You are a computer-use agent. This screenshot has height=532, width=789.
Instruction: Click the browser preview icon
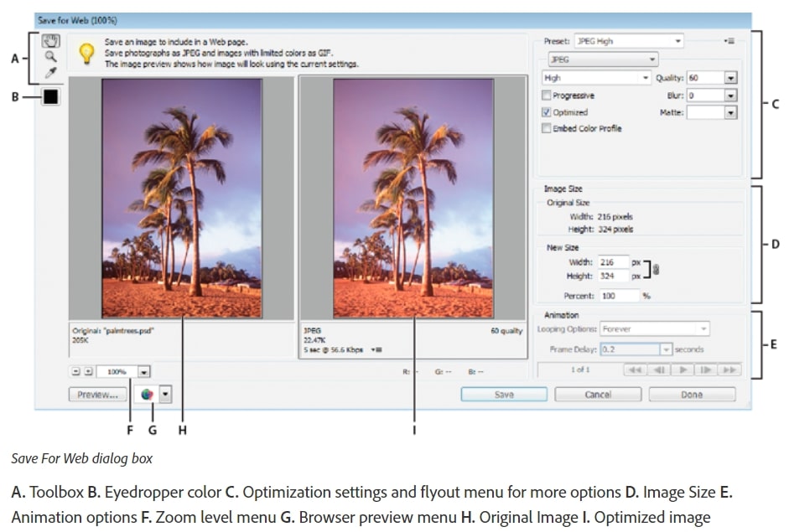click(x=147, y=395)
